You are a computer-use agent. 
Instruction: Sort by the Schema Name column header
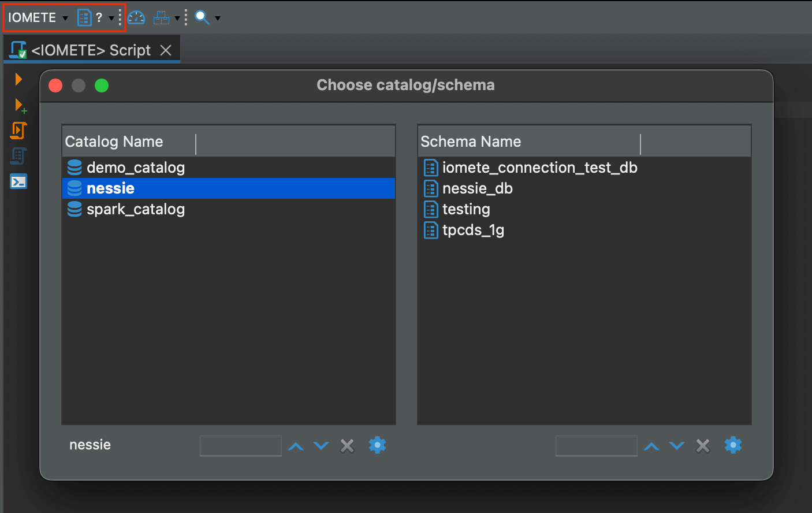530,142
